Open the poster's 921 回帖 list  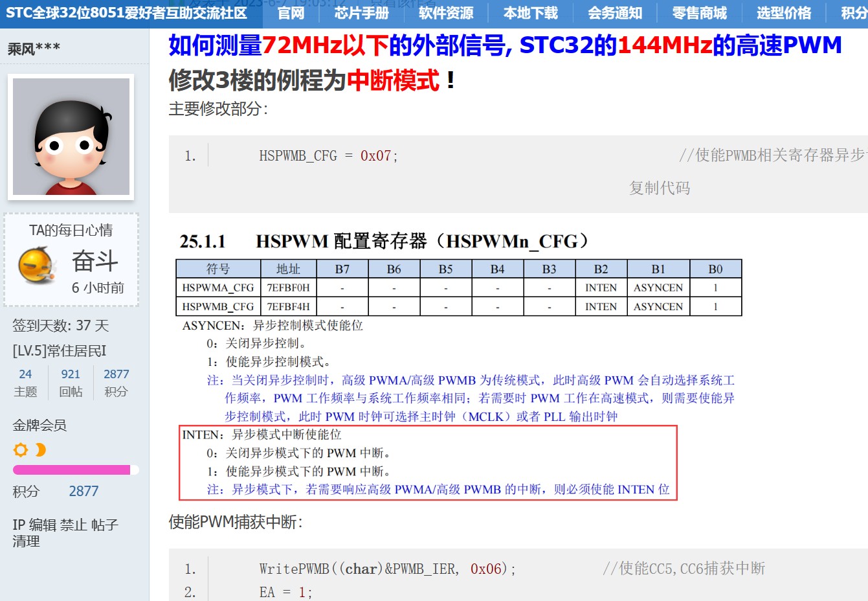tap(71, 382)
